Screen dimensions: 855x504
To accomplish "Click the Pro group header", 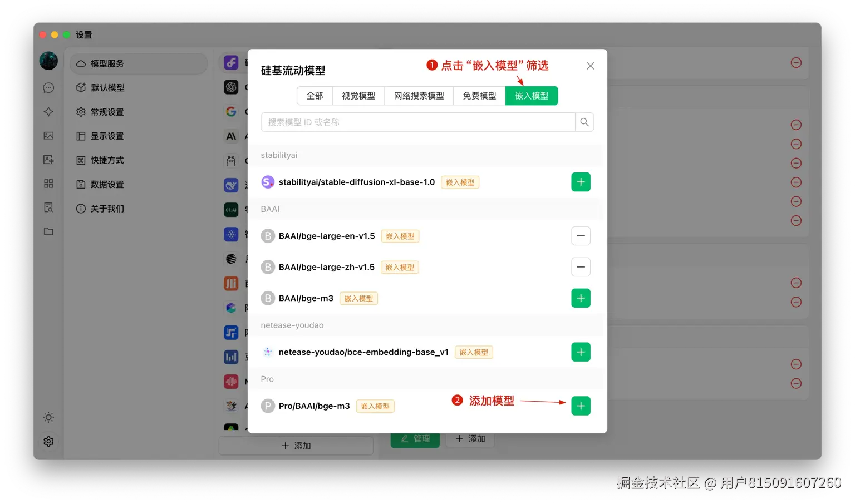I will [x=427, y=379].
